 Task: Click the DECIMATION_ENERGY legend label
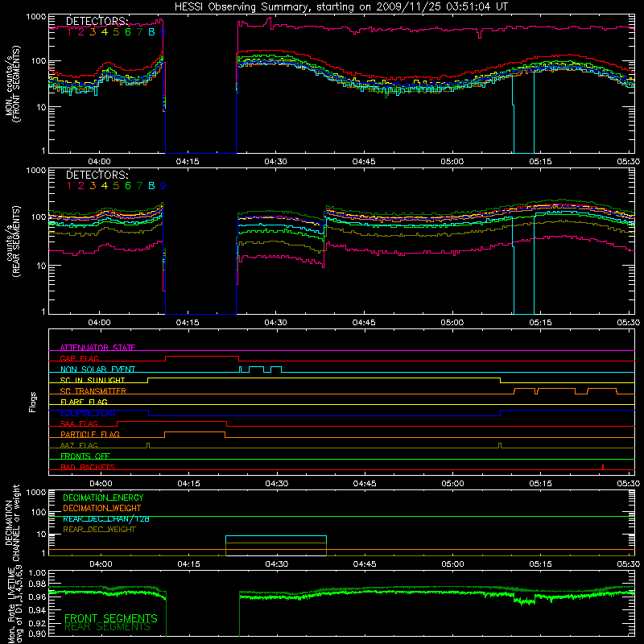pos(103,497)
